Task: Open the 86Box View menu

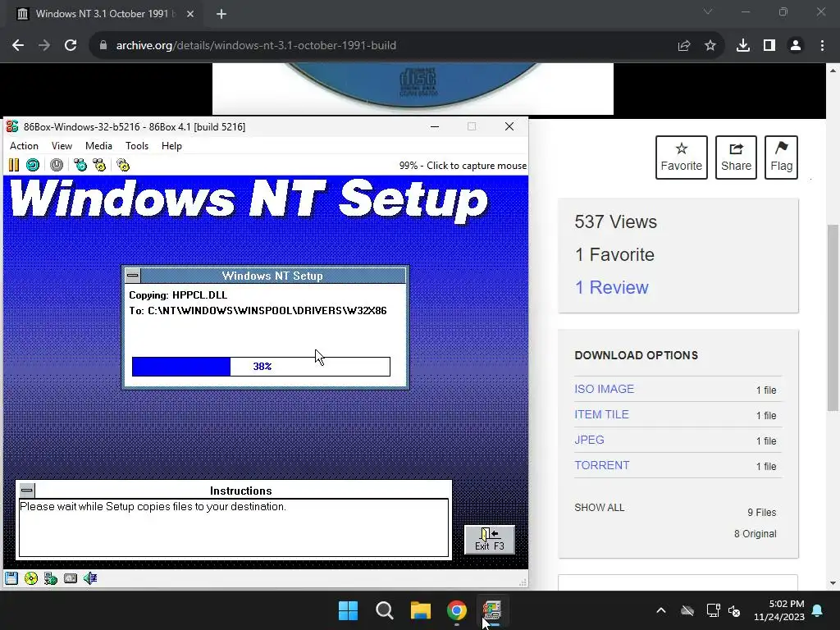Action: pyautogui.click(x=62, y=146)
